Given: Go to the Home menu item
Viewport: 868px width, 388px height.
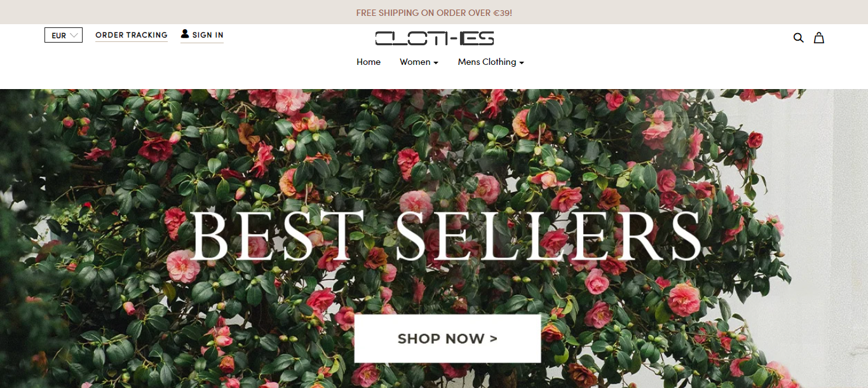Looking at the screenshot, I should [369, 62].
